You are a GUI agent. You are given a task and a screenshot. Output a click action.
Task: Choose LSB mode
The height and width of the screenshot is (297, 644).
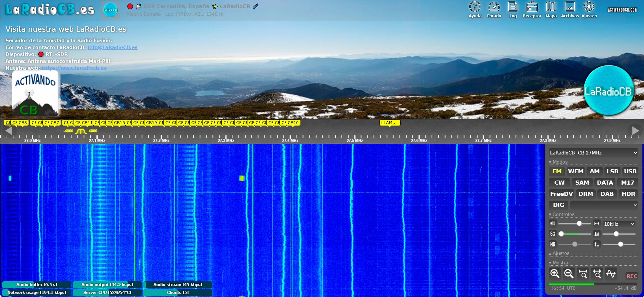tap(612, 171)
